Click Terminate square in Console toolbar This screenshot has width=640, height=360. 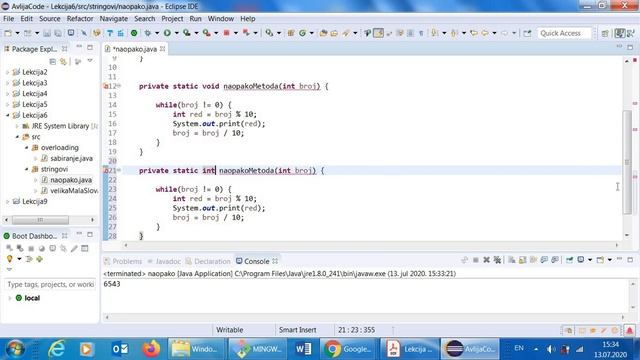(476, 260)
